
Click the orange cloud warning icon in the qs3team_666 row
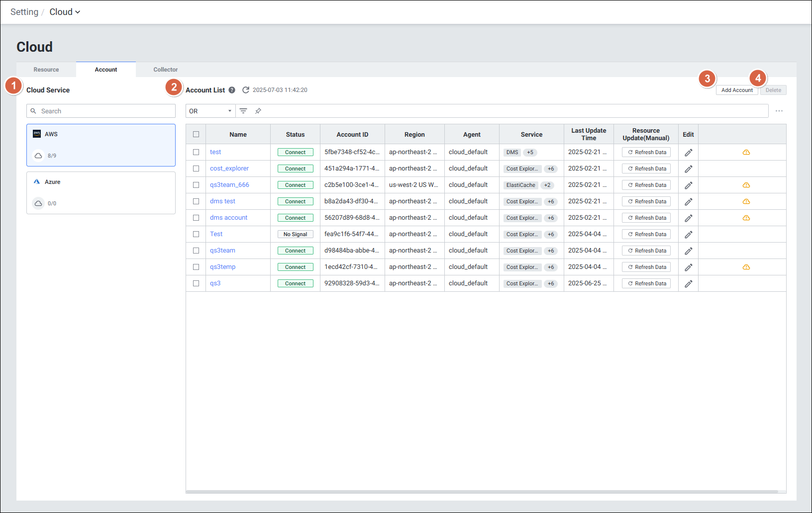pyautogui.click(x=746, y=185)
